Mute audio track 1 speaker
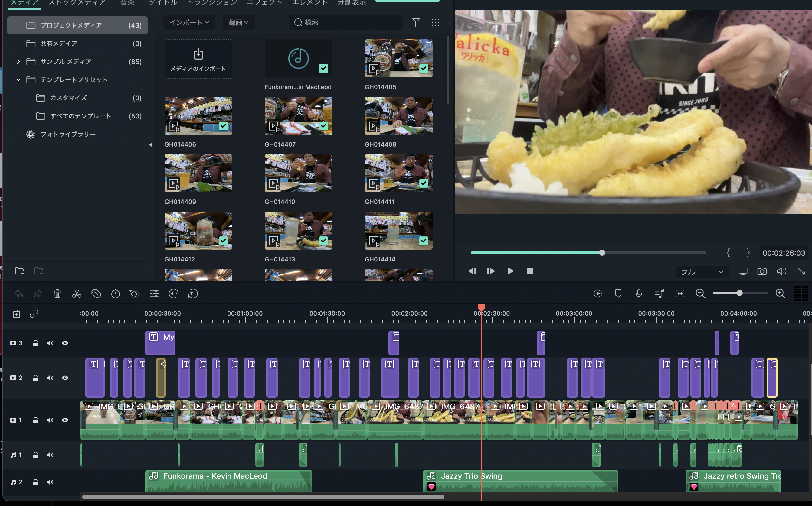 pyautogui.click(x=50, y=455)
